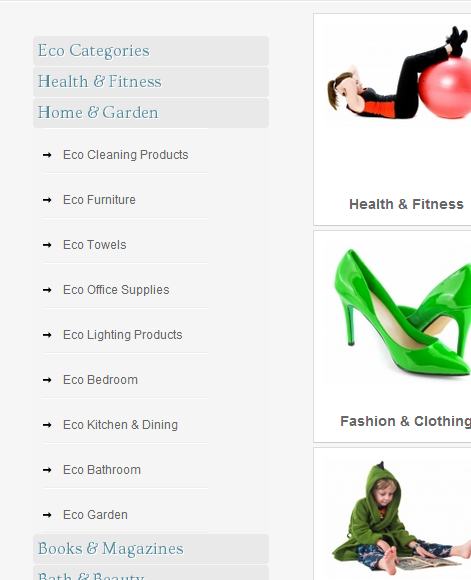Collapse the Home & Garden category section

151,113
